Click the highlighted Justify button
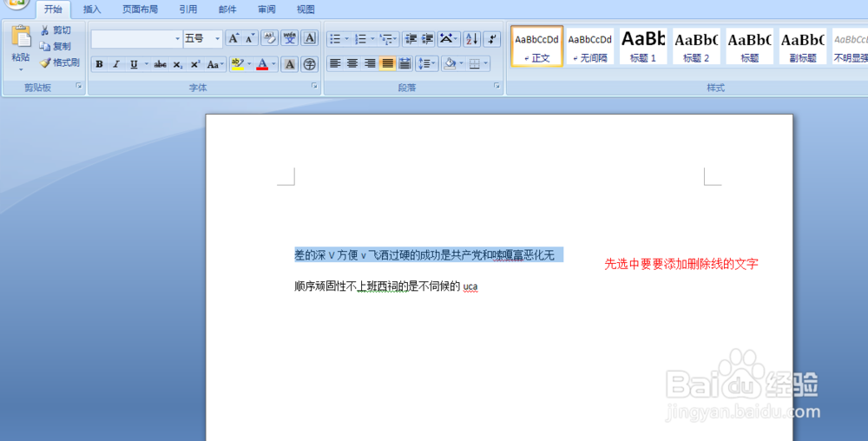 click(387, 63)
